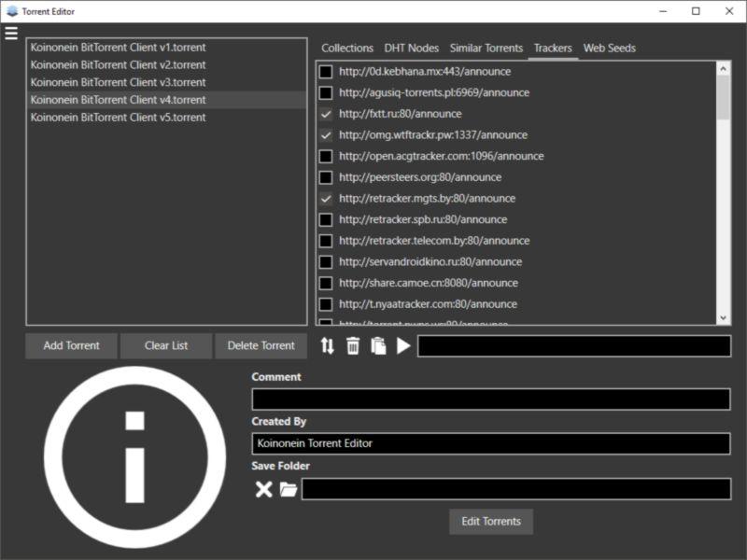Select the Trackers tab
The height and width of the screenshot is (560, 747).
[x=553, y=49]
